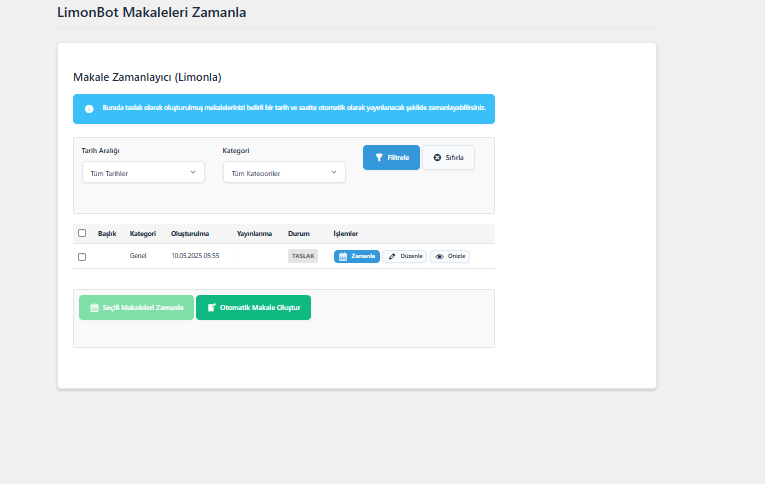This screenshot has width=765, height=484.
Task: Click the date 10.05.2025 05:55
Action: (195, 256)
